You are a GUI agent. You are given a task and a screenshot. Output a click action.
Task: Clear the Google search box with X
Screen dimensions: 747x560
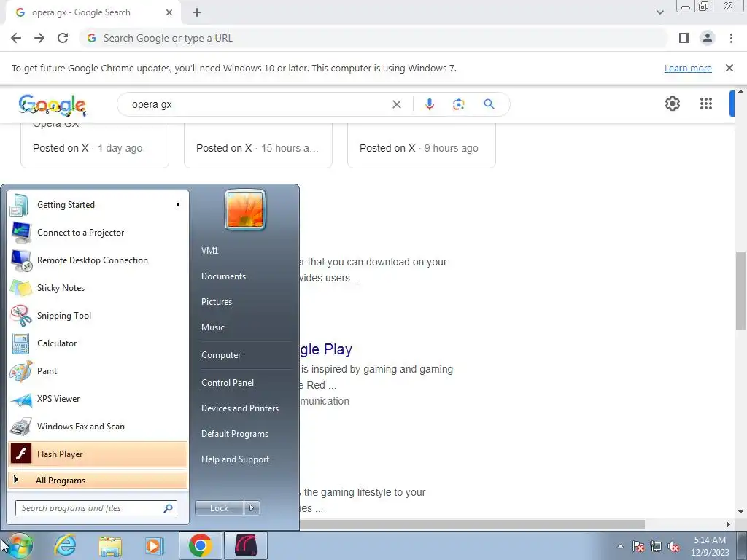coord(397,104)
